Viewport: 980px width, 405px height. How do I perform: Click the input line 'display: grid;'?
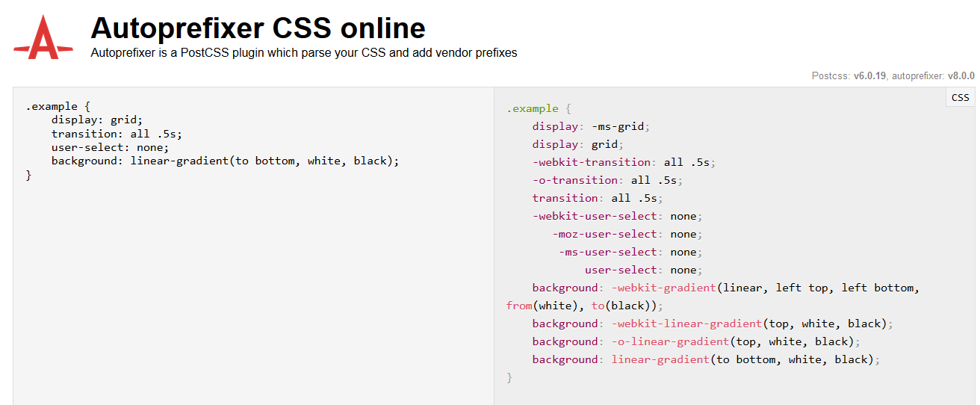coord(97,120)
